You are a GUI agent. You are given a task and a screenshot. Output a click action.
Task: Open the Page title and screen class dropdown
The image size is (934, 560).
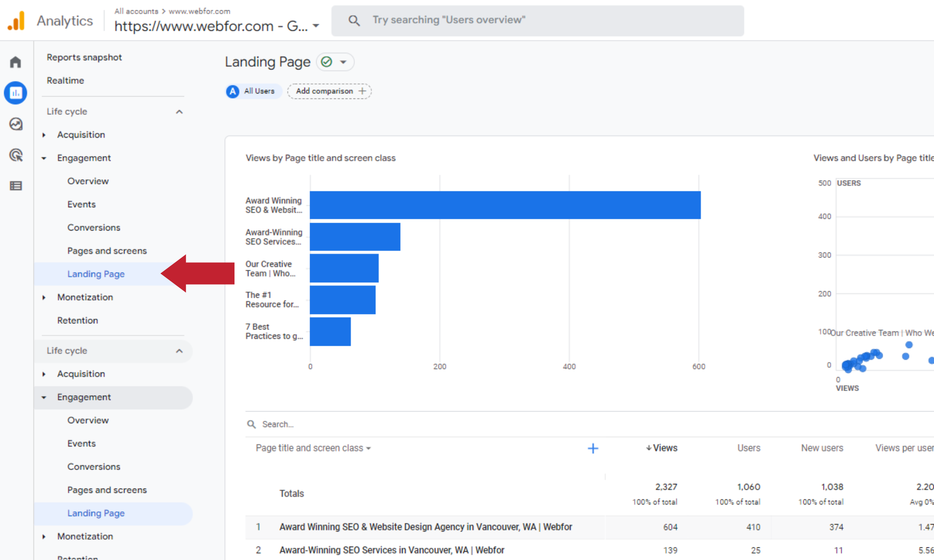click(313, 448)
